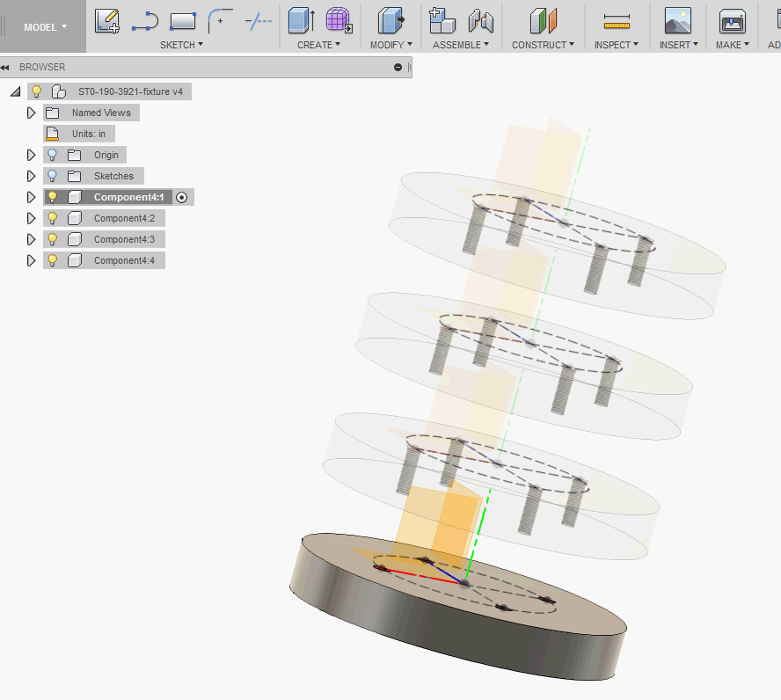This screenshot has width=781, height=700.
Task: Hide Component4:1 using its light bulb
Action: pos(52,197)
